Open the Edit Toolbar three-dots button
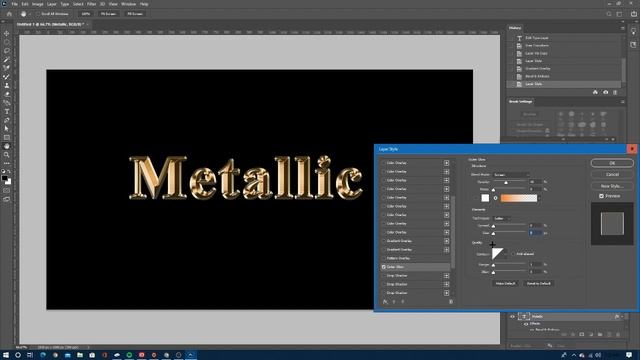The width and height of the screenshot is (640, 360). [x=7, y=163]
